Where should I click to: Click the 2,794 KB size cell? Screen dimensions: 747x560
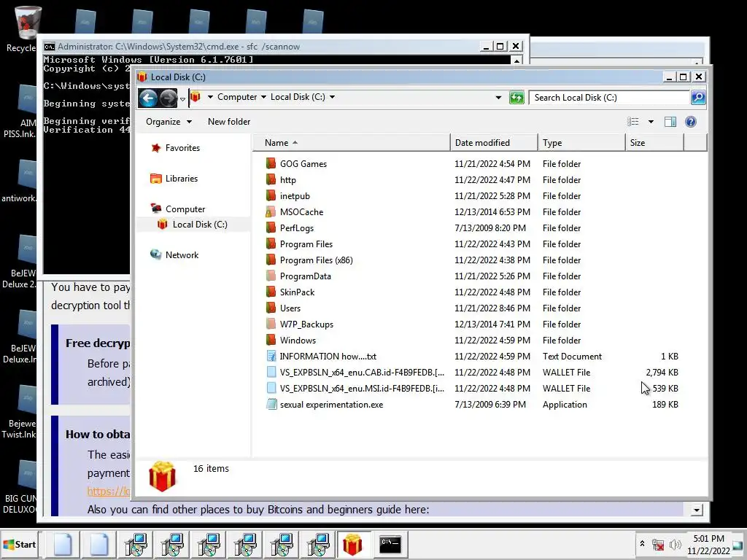pyautogui.click(x=662, y=373)
